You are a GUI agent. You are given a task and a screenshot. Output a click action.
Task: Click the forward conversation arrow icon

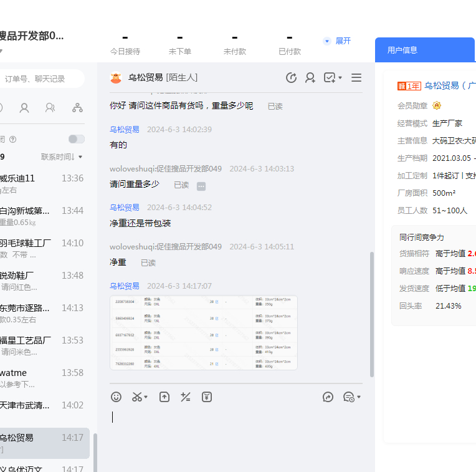point(328,397)
